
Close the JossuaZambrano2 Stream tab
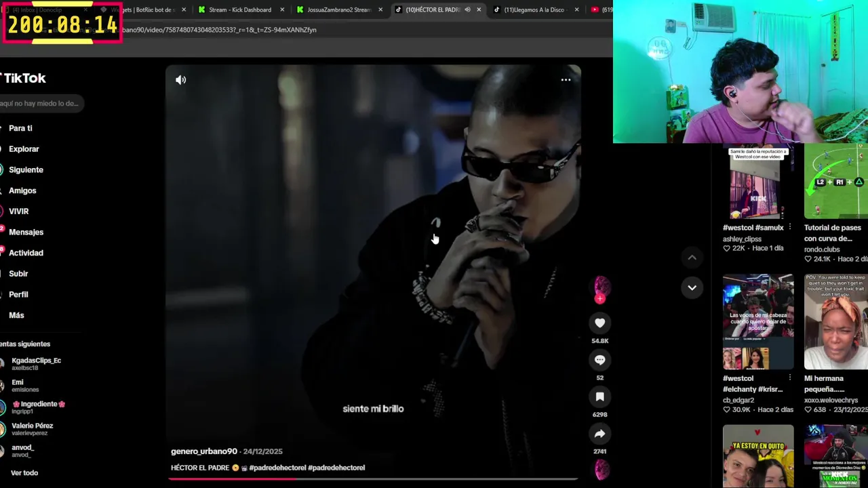(380, 9)
